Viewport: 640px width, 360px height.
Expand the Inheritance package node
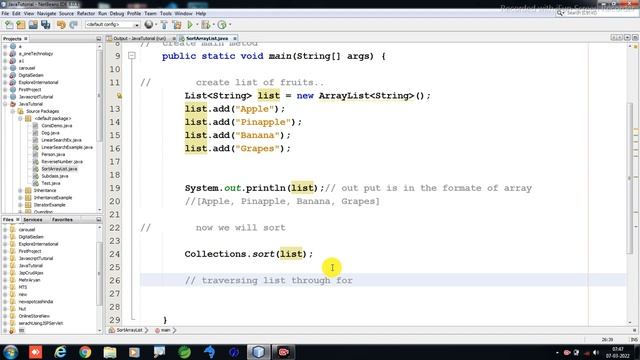tap(20, 191)
